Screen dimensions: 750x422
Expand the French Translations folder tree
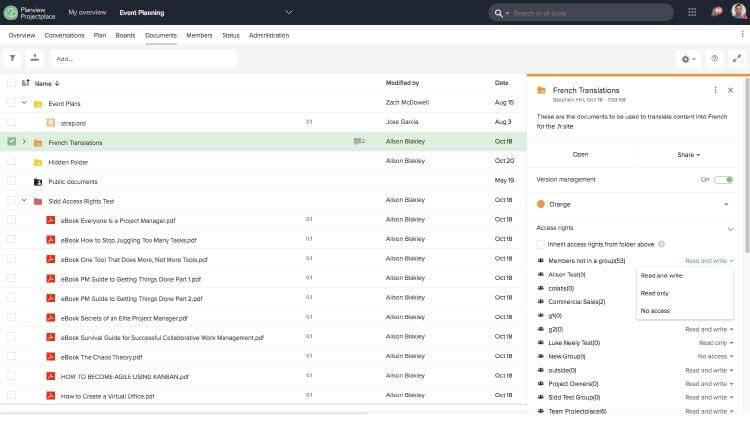[24, 142]
